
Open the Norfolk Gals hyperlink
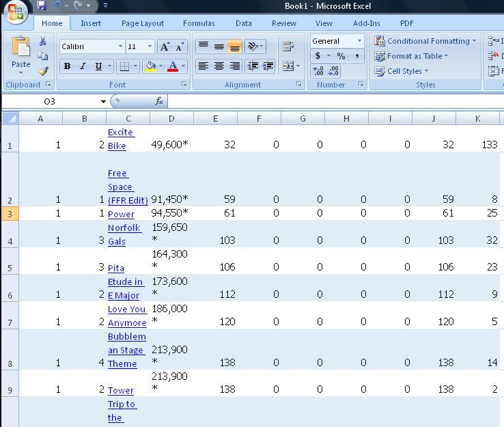pos(124,234)
